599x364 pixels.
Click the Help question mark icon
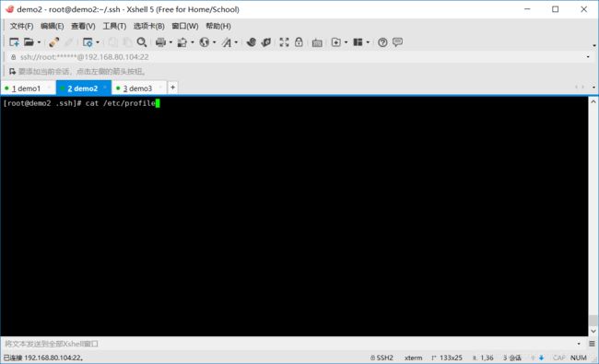click(382, 42)
